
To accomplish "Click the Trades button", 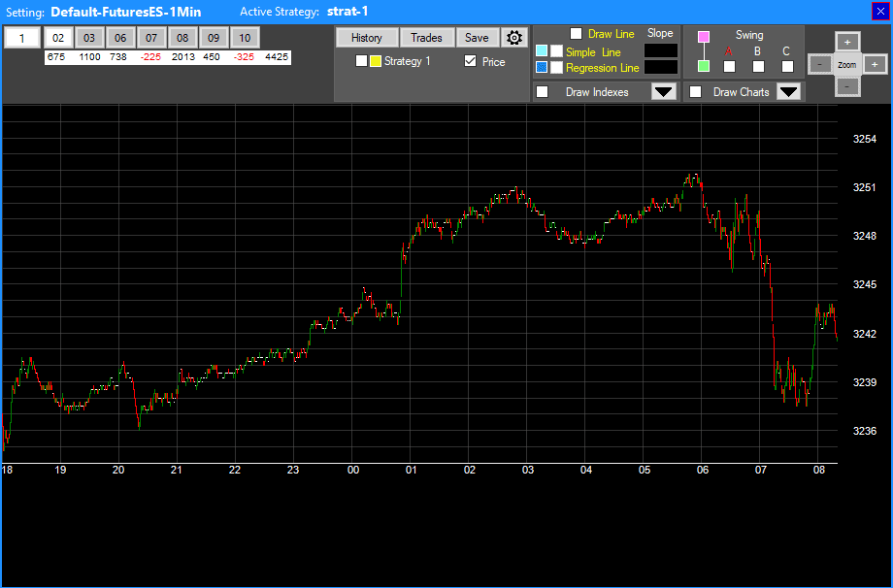I will [x=426, y=38].
